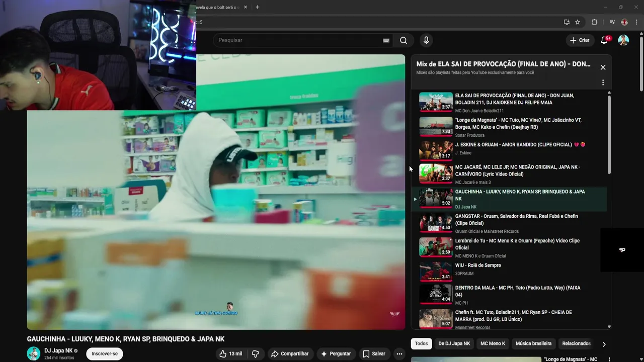Play "Longe de Magnata" from the playlist
Screen dimensions: 644x362
click(x=508, y=127)
